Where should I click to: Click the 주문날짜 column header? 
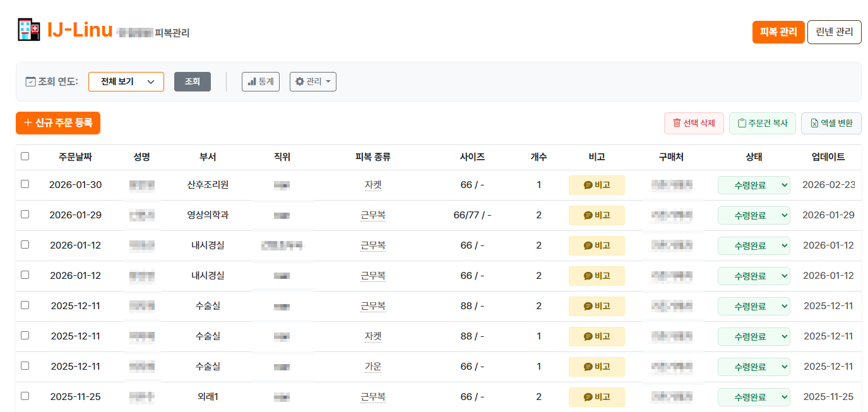75,157
